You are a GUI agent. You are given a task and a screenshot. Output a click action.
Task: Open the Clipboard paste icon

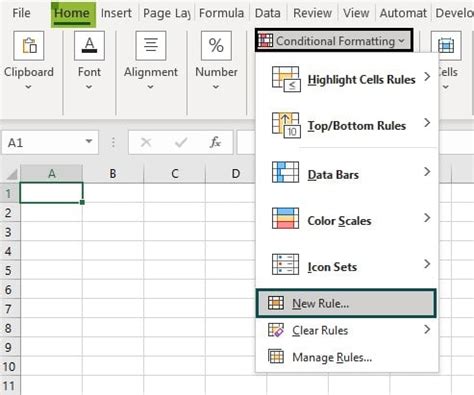(x=29, y=46)
